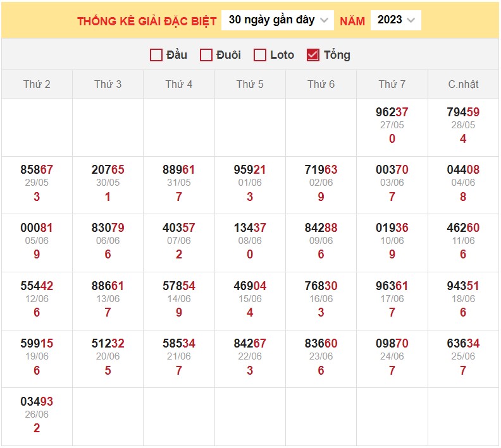Click the 63634 result for 25/06
This screenshot has height=448, width=501.
(463, 344)
